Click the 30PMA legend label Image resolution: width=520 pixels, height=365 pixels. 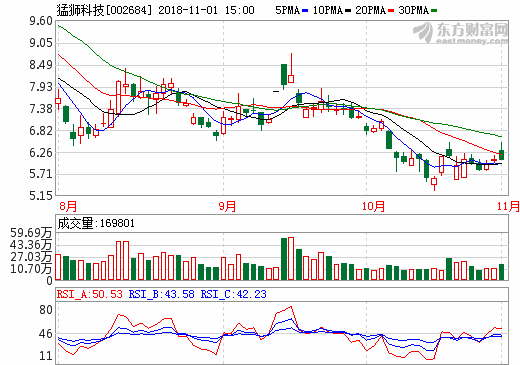tap(413, 10)
